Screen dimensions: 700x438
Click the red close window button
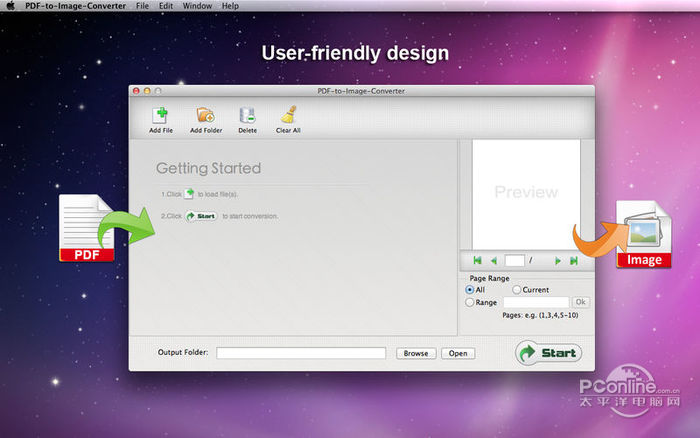tap(136, 91)
